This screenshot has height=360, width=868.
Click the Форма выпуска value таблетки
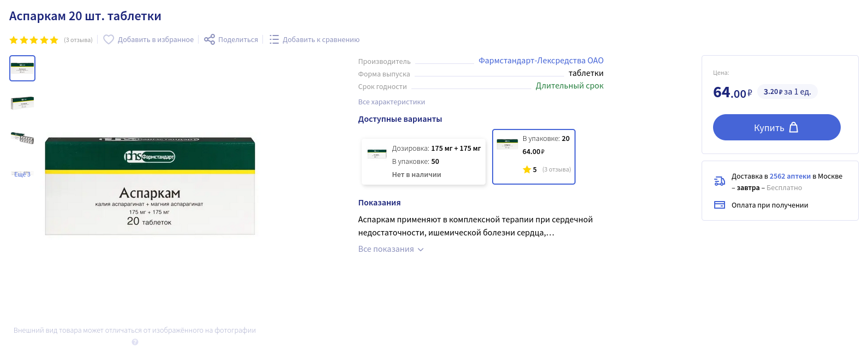coord(586,73)
